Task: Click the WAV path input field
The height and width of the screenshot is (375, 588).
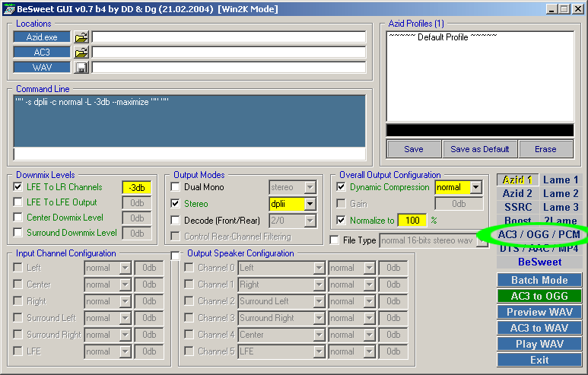Action: (x=229, y=68)
